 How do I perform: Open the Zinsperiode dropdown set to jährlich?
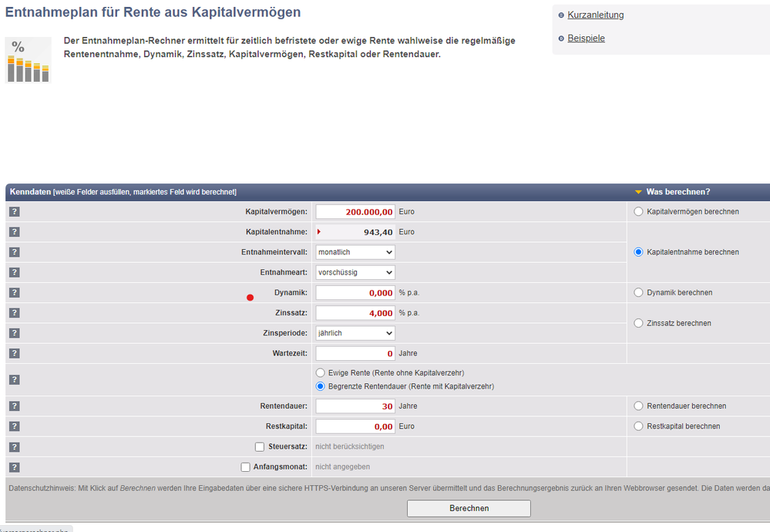click(355, 333)
